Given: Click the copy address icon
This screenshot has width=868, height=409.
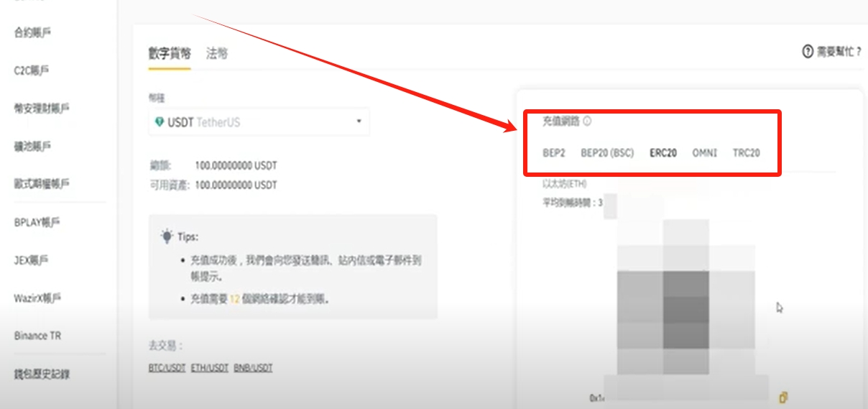Looking at the screenshot, I should pyautogui.click(x=784, y=397).
